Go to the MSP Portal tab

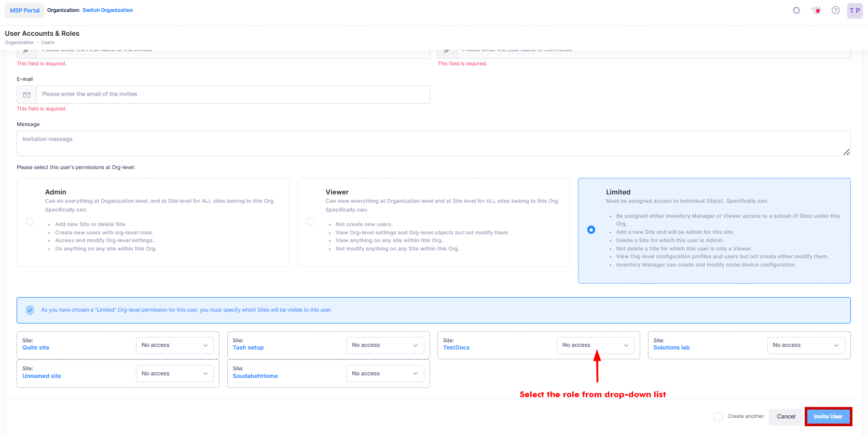tap(25, 10)
